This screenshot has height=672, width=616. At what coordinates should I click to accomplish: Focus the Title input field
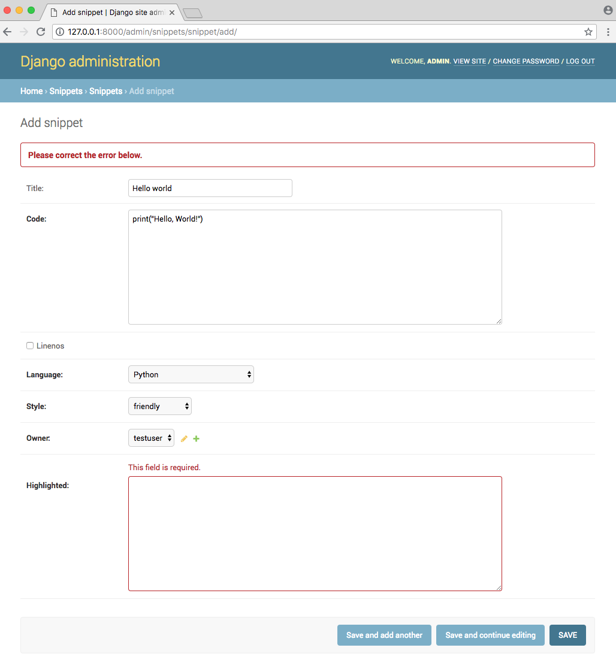pyautogui.click(x=210, y=188)
